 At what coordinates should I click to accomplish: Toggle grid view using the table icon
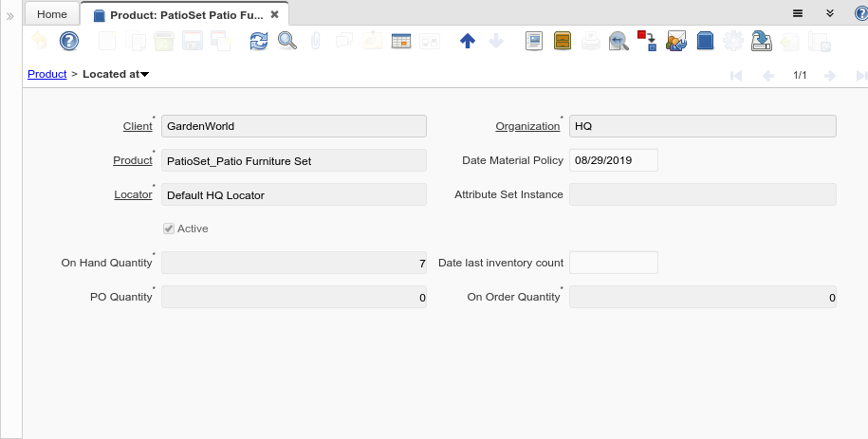coord(400,41)
